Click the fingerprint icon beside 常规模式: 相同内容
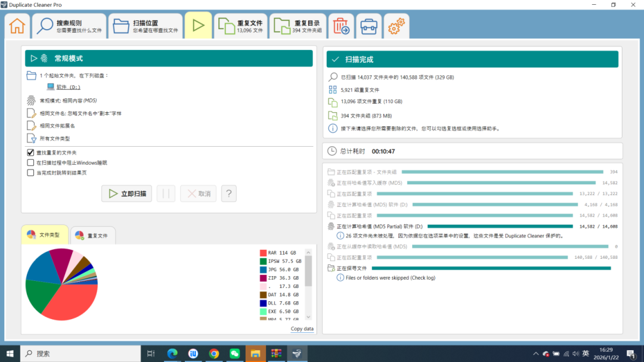644x362 pixels. [x=31, y=100]
